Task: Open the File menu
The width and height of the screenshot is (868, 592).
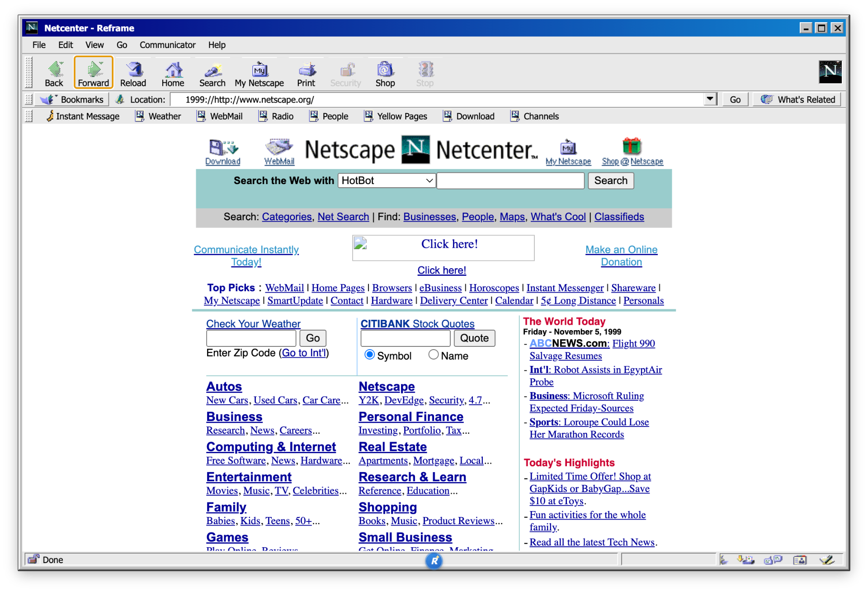Action: pos(39,45)
